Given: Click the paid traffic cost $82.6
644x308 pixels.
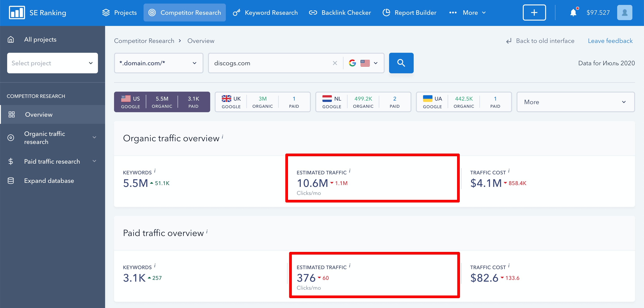Looking at the screenshot, I should (x=484, y=278).
